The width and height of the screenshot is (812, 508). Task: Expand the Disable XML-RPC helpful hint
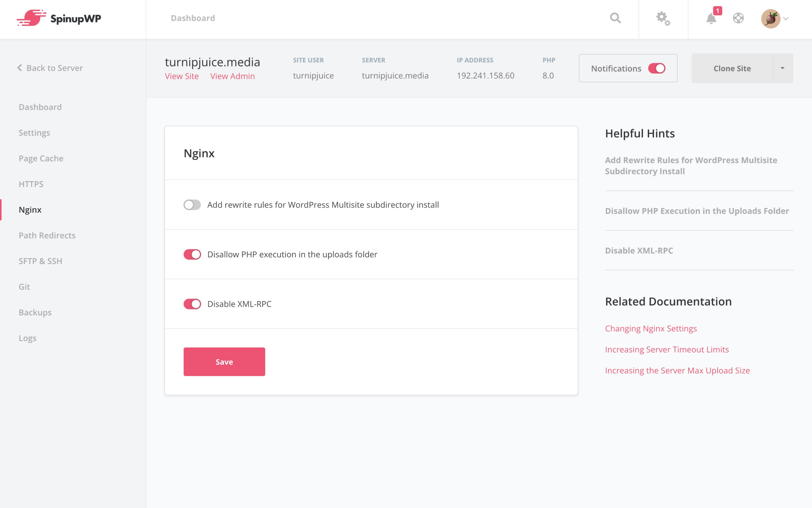[x=639, y=250]
